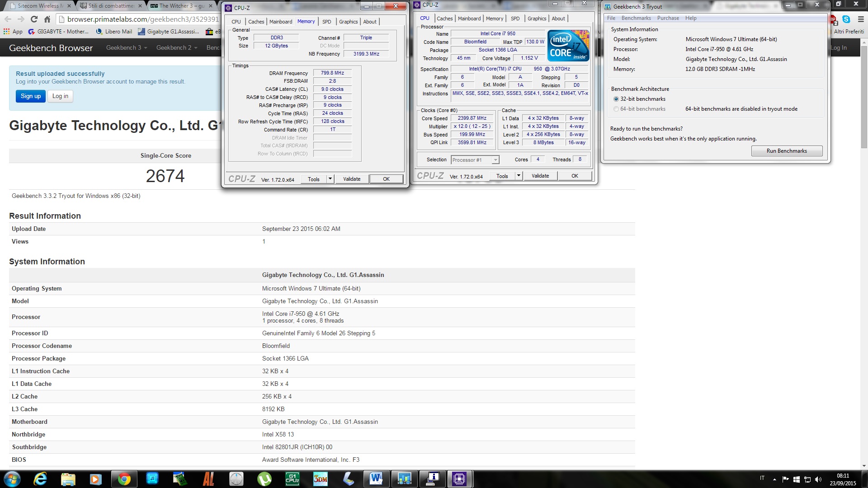Open the Action Center flag tray icon

tap(785, 479)
